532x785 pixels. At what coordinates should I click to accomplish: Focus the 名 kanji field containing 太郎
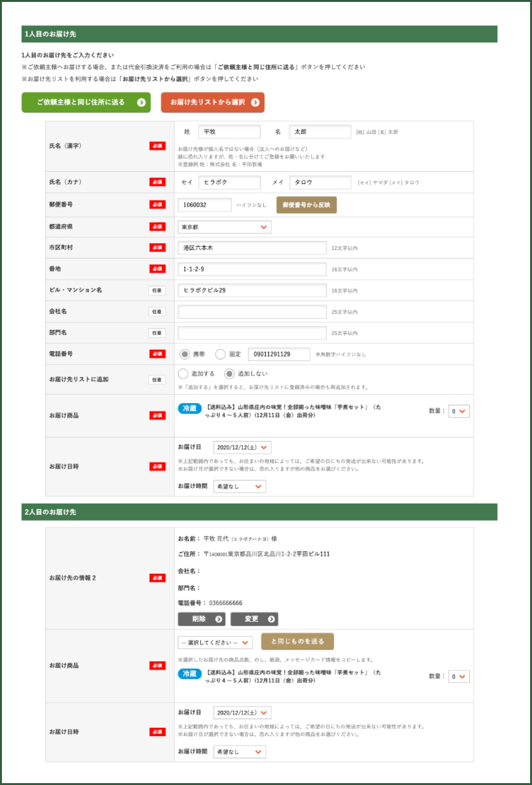pyautogui.click(x=320, y=131)
